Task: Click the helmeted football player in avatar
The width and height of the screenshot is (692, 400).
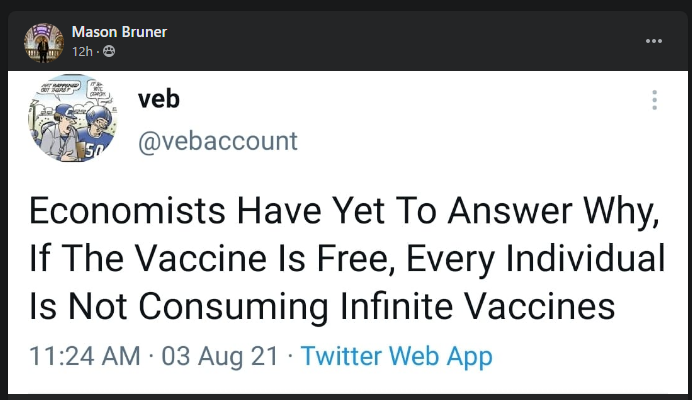Action: [x=96, y=130]
